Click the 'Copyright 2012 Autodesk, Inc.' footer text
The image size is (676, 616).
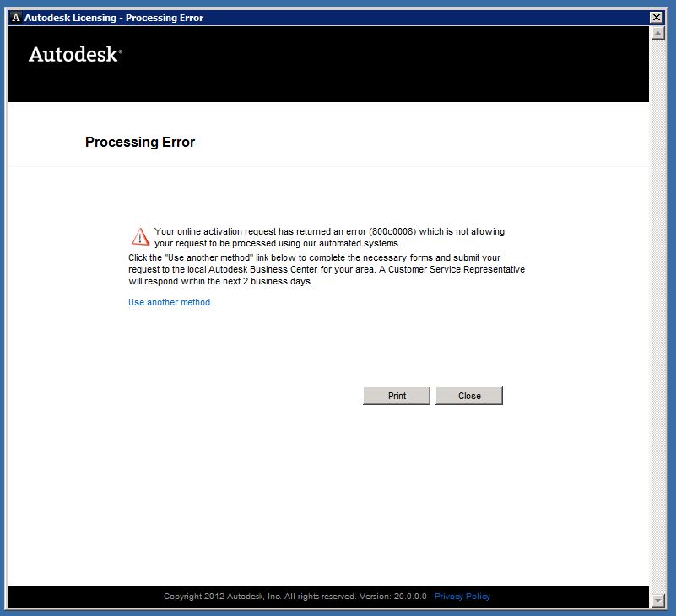tap(223, 597)
